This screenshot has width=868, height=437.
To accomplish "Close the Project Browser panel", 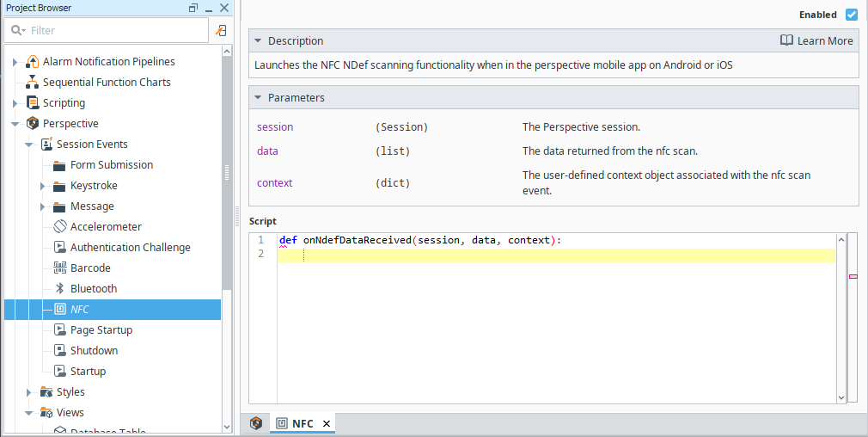I will pyautogui.click(x=224, y=8).
